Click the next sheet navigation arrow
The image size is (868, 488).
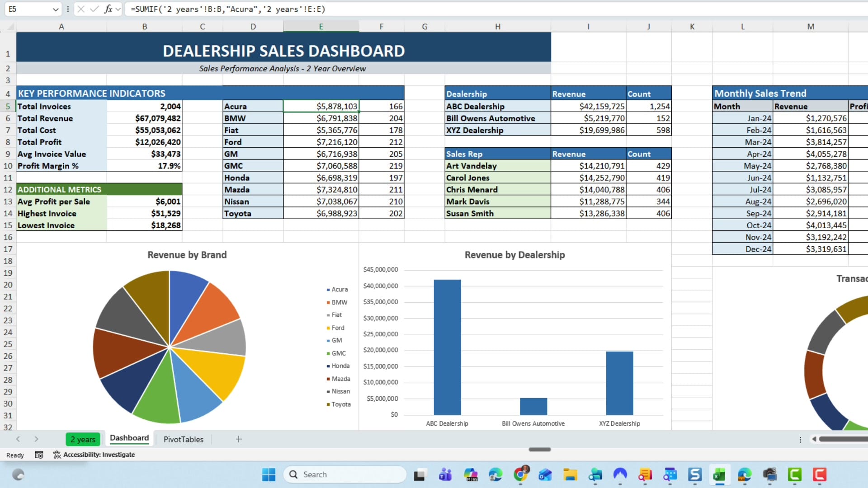(36, 439)
